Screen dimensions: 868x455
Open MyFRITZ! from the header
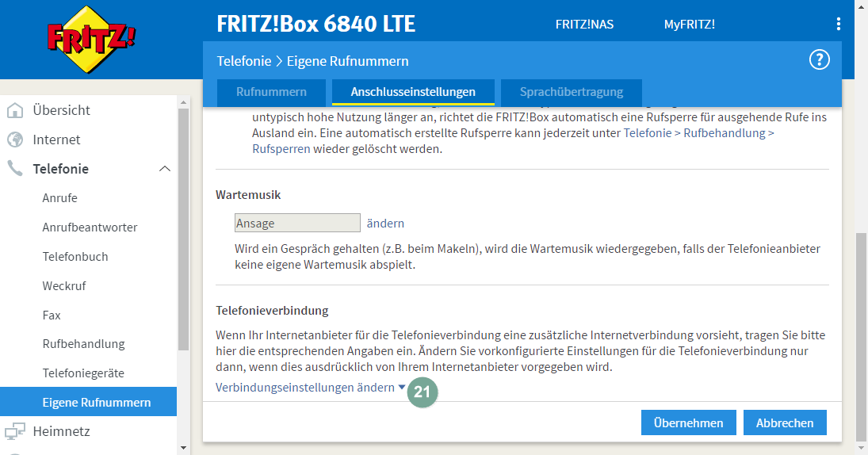point(689,24)
